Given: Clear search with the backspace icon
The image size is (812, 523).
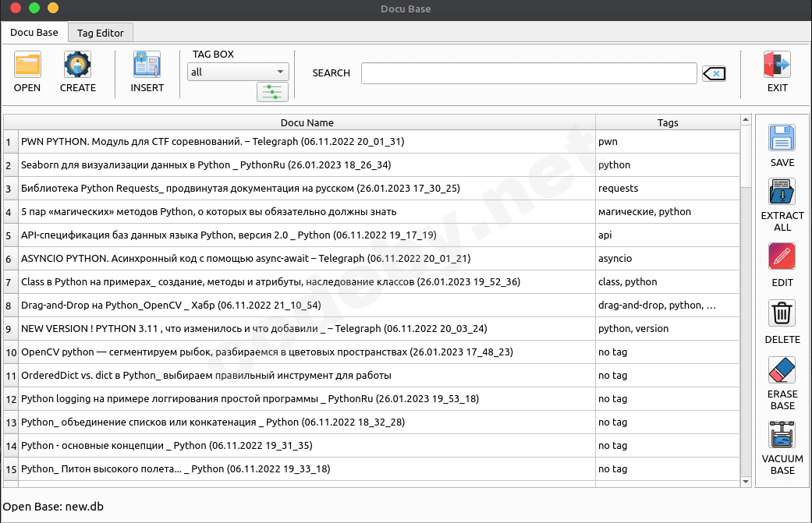Looking at the screenshot, I should [x=714, y=73].
